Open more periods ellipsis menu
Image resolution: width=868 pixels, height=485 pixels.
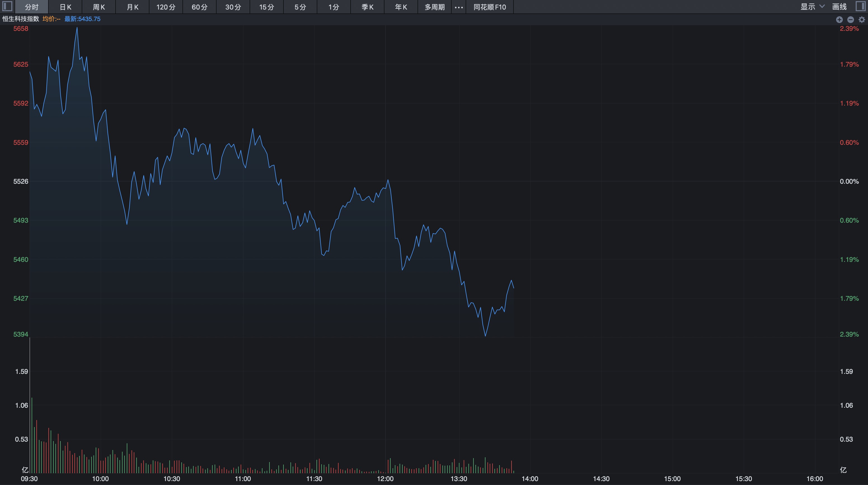click(459, 7)
